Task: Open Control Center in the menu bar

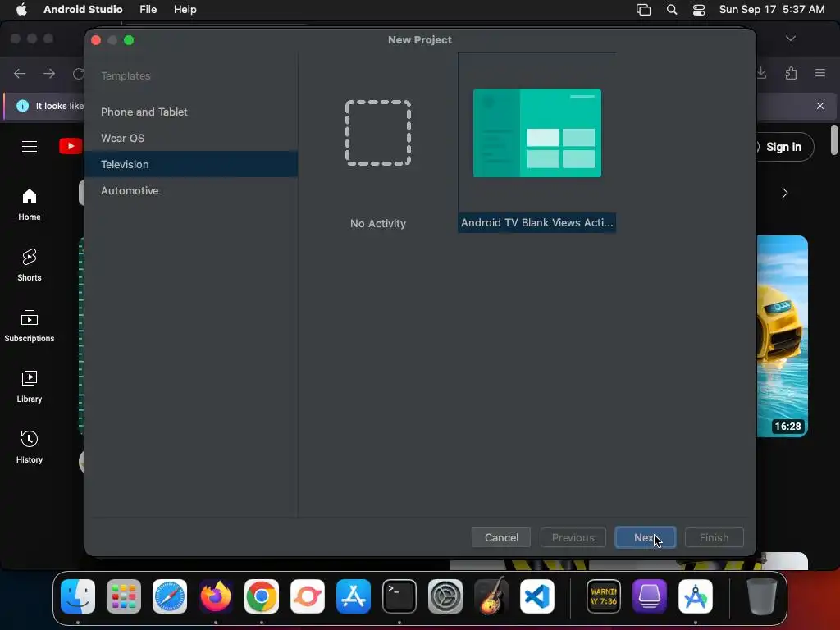Action: (x=699, y=10)
